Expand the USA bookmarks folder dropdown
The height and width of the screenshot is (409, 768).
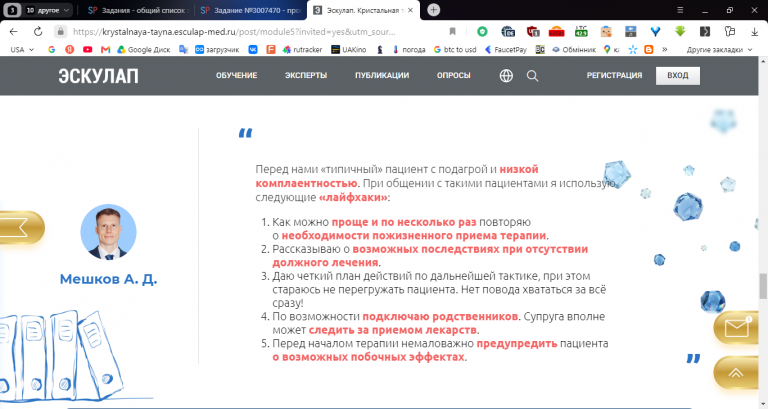pyautogui.click(x=22, y=49)
